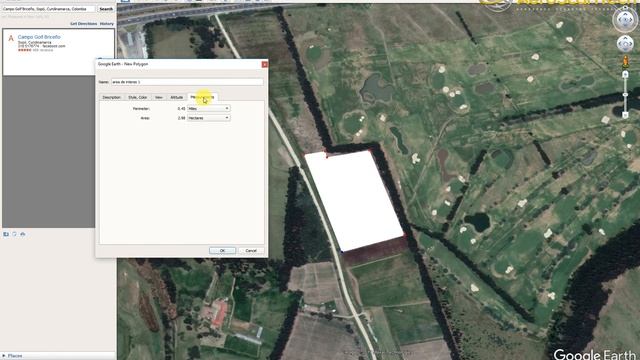Copy search results to My Places icon
Screen dimensions: 640x360
coord(6,234)
